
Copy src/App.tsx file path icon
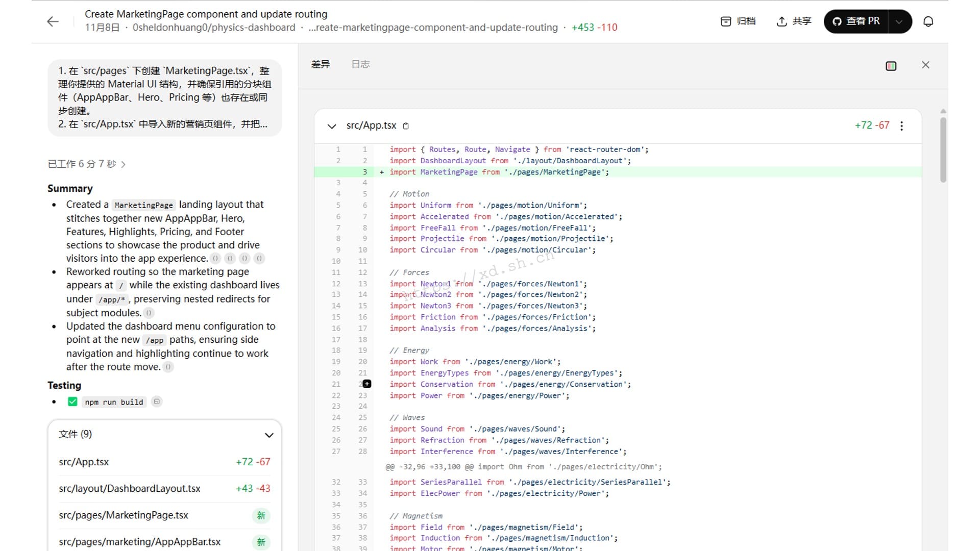tap(406, 126)
